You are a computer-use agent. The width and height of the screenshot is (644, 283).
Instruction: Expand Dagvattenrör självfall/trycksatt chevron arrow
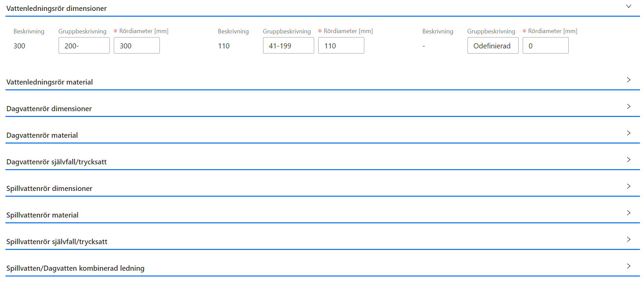[x=629, y=160]
